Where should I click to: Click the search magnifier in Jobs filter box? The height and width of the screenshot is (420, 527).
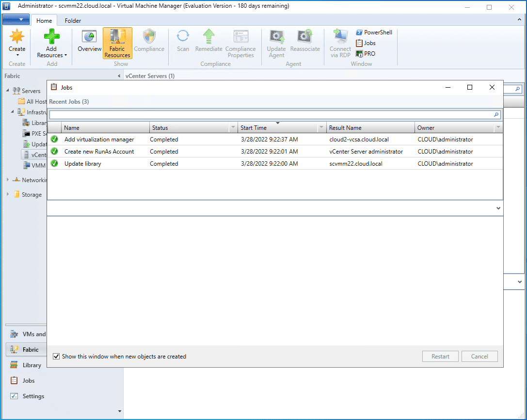[x=496, y=115]
